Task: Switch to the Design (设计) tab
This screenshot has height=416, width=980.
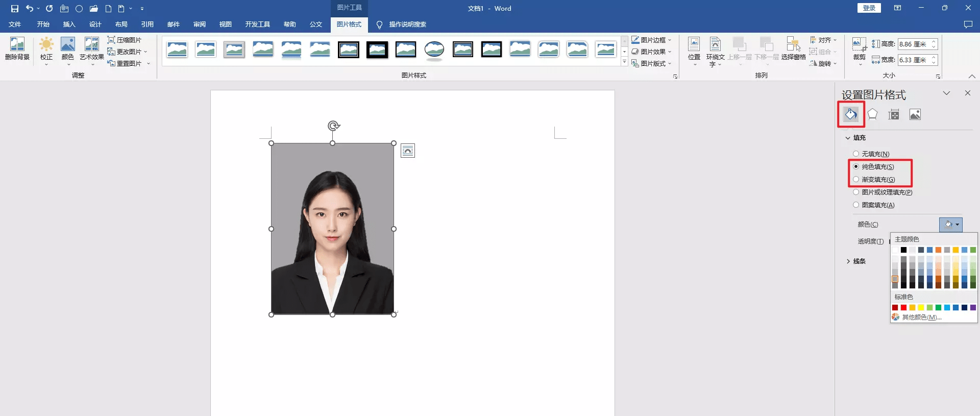Action: coord(95,25)
